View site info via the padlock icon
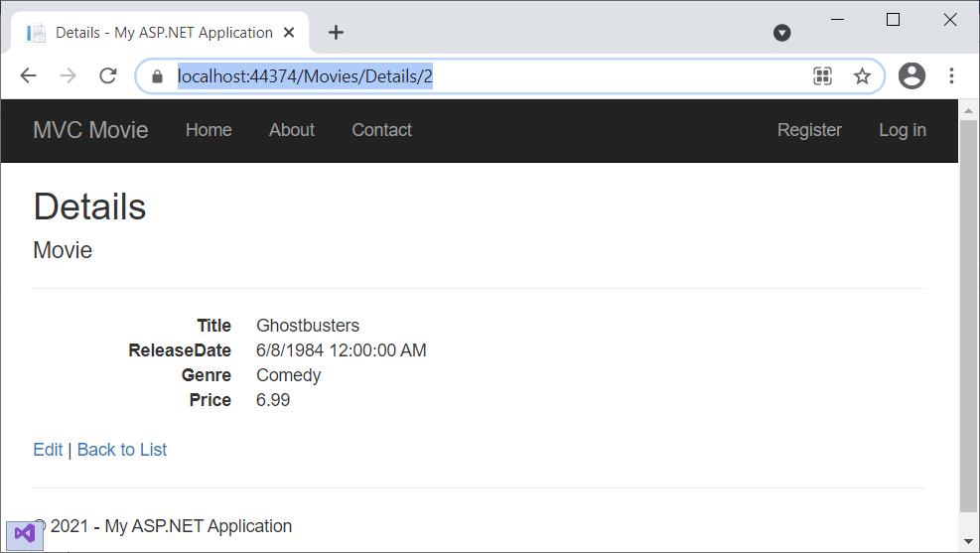 [x=156, y=76]
